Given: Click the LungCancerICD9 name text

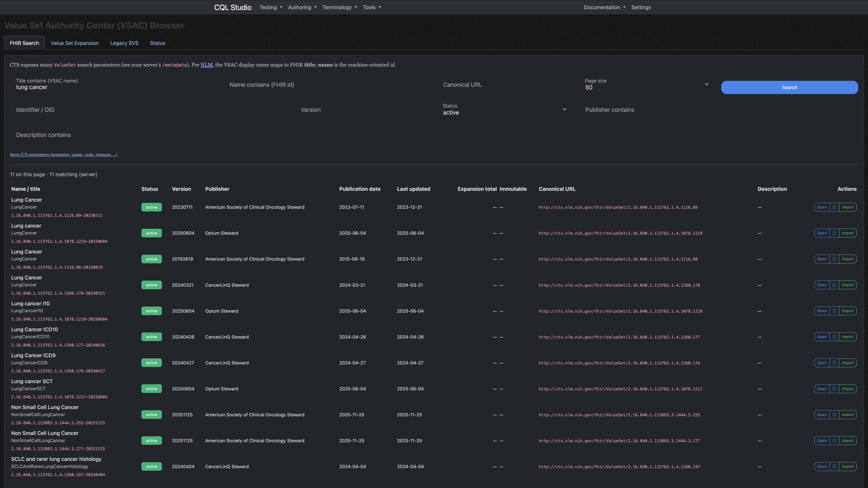Looking at the screenshot, I should 29,363.
